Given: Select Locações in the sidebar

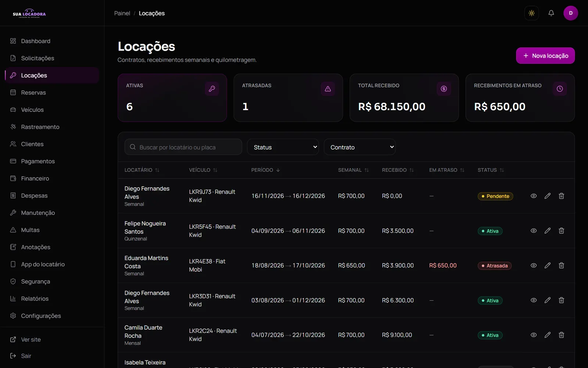Looking at the screenshot, I should coord(52,75).
